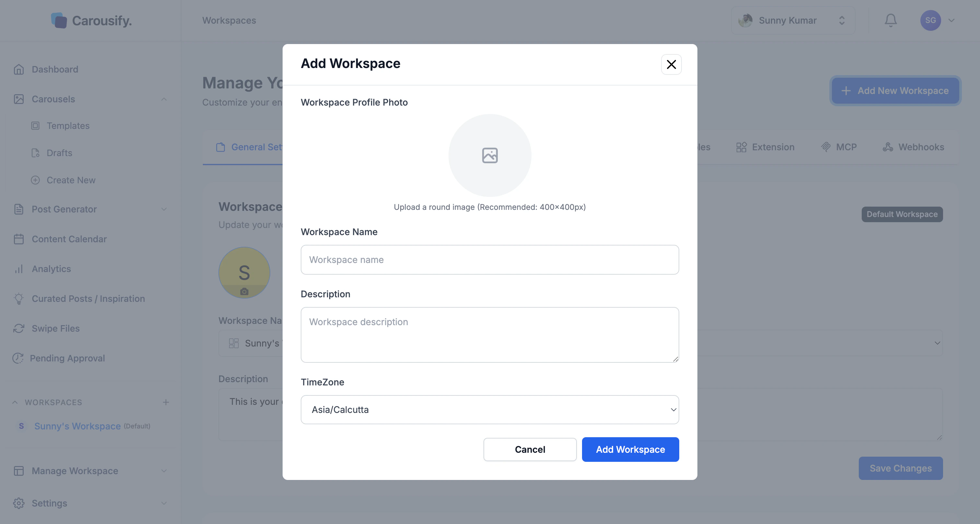Open Drafts file icon in sidebar
Screen dimensions: 980x524
coord(35,153)
